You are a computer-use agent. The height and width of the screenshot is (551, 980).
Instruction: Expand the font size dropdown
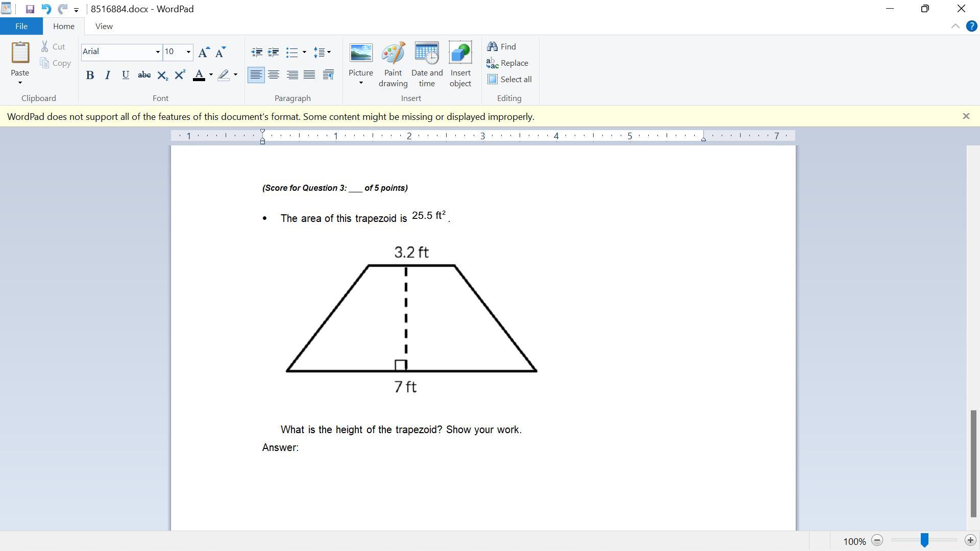point(188,52)
